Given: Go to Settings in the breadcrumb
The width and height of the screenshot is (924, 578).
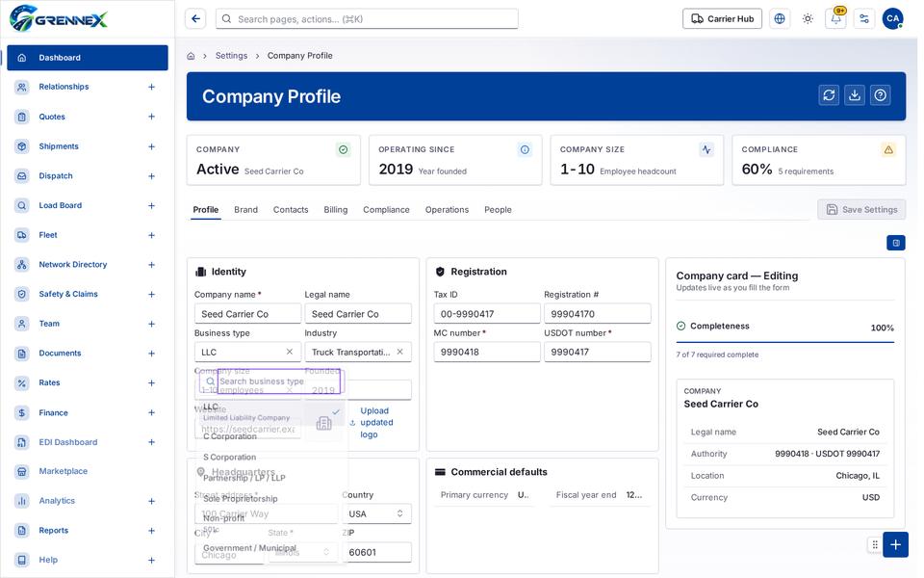Looking at the screenshot, I should (x=231, y=56).
